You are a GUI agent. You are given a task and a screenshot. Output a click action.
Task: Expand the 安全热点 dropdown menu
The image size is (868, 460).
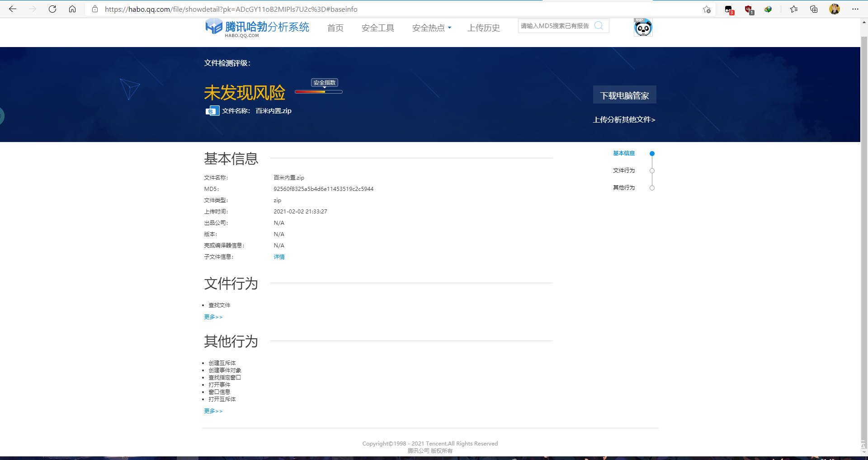pos(431,28)
